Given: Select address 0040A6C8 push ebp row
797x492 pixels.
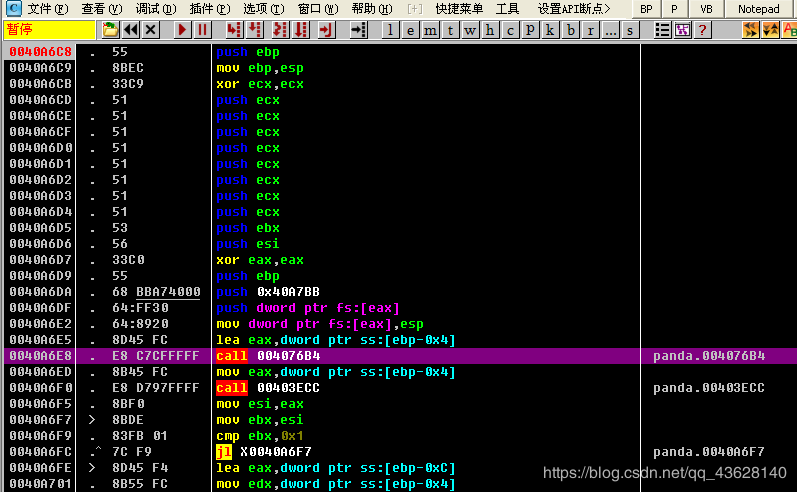Looking at the screenshot, I should pyautogui.click(x=322, y=52).
